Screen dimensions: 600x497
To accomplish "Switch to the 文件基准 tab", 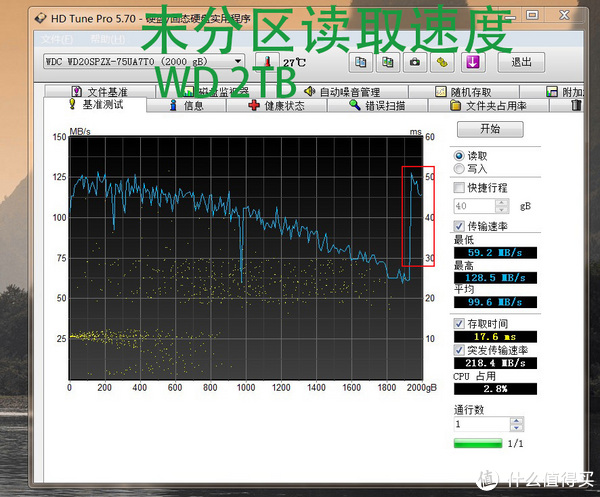I will tap(100, 92).
